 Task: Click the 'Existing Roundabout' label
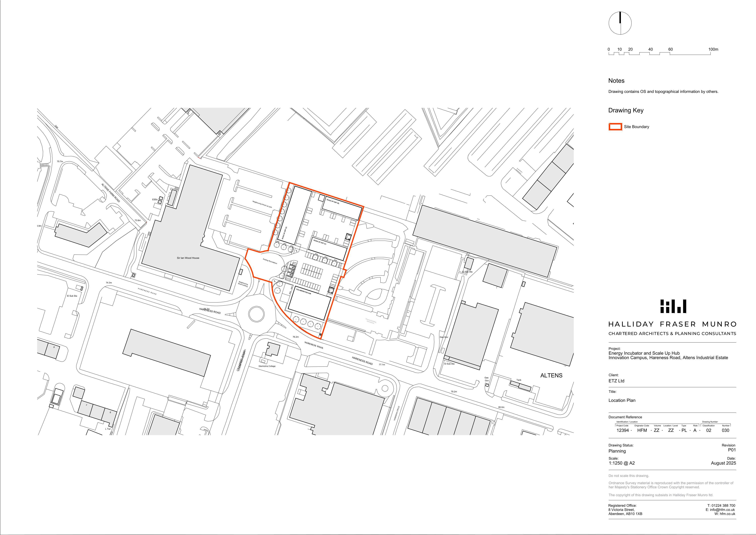pos(270,261)
